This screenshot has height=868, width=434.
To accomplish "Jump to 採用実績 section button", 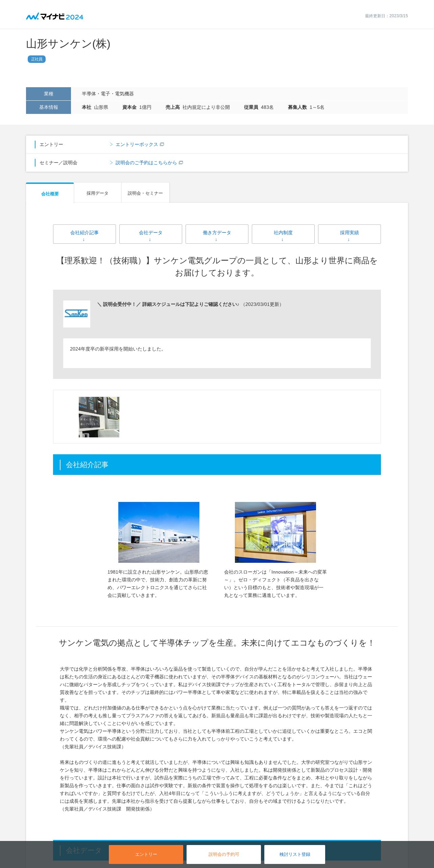I will tap(349, 234).
